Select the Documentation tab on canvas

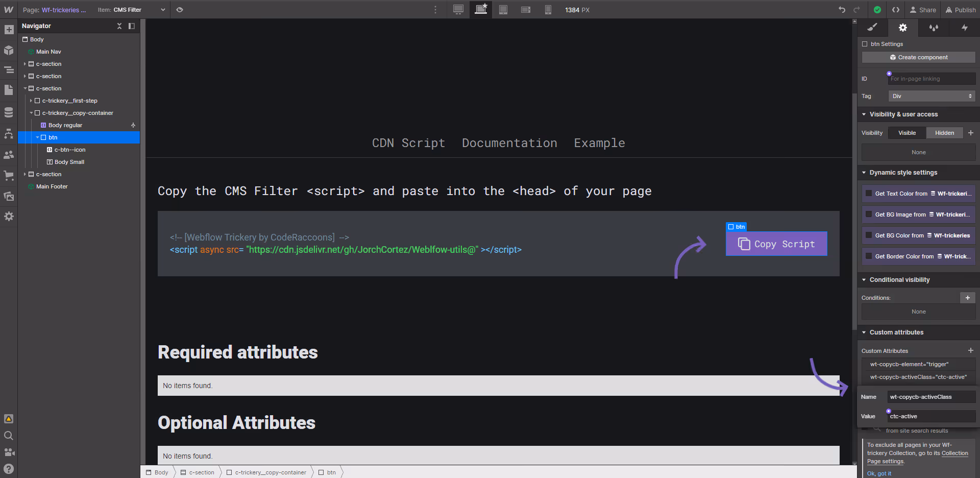pyautogui.click(x=509, y=143)
